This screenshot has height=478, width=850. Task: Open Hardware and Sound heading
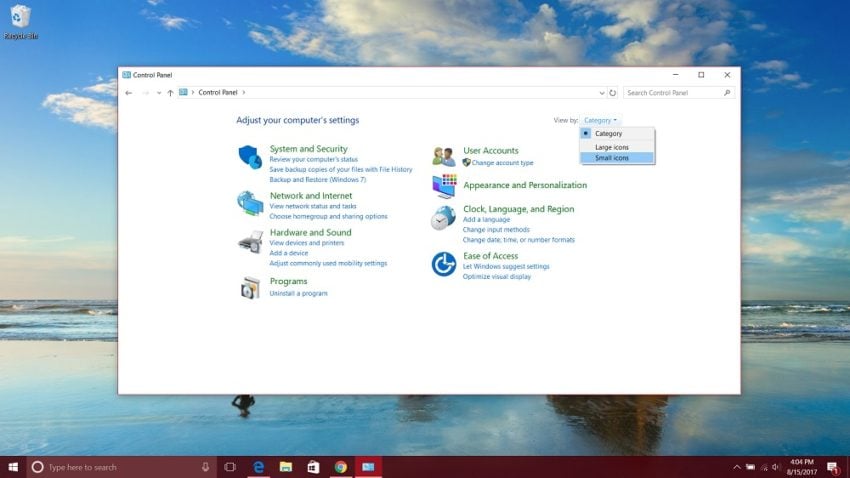[x=311, y=232]
